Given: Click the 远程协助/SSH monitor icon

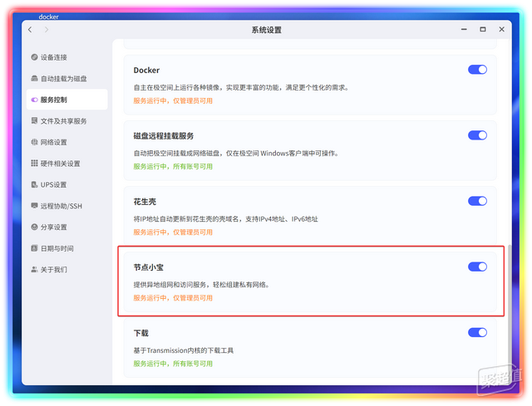Looking at the screenshot, I should point(34,205).
